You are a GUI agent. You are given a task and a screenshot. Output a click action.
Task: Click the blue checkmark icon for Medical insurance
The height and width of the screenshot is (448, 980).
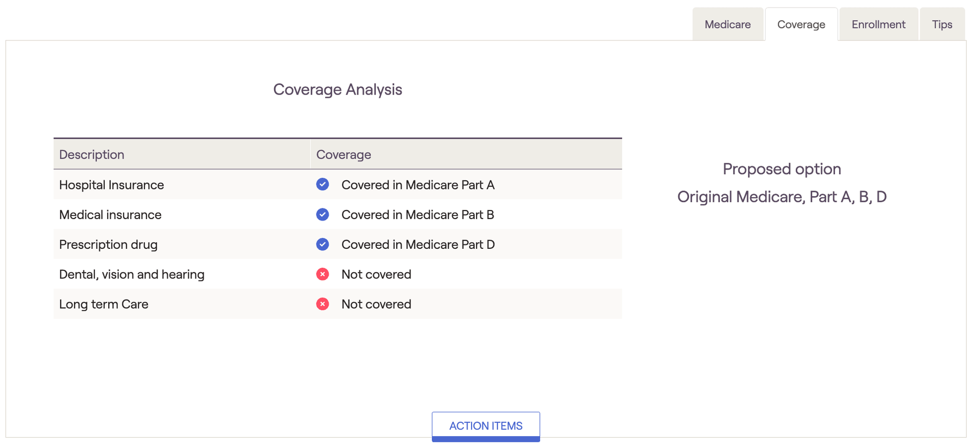(323, 215)
